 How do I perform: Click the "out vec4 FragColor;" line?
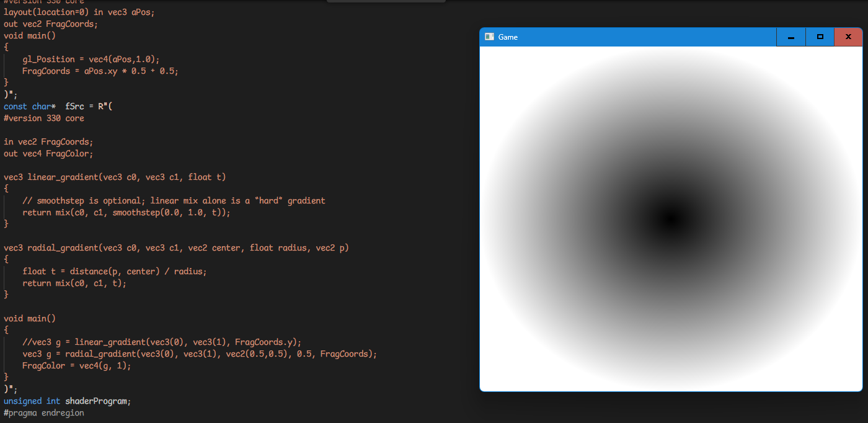pos(48,154)
